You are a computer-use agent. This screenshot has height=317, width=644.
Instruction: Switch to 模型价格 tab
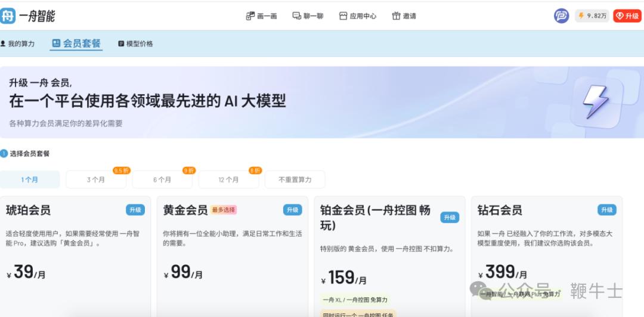[135, 43]
